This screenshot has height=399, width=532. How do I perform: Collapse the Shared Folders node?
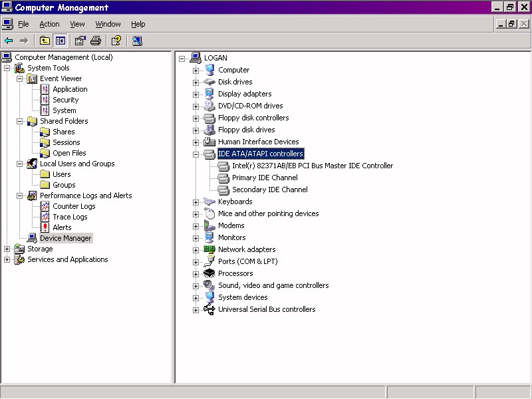pos(20,121)
